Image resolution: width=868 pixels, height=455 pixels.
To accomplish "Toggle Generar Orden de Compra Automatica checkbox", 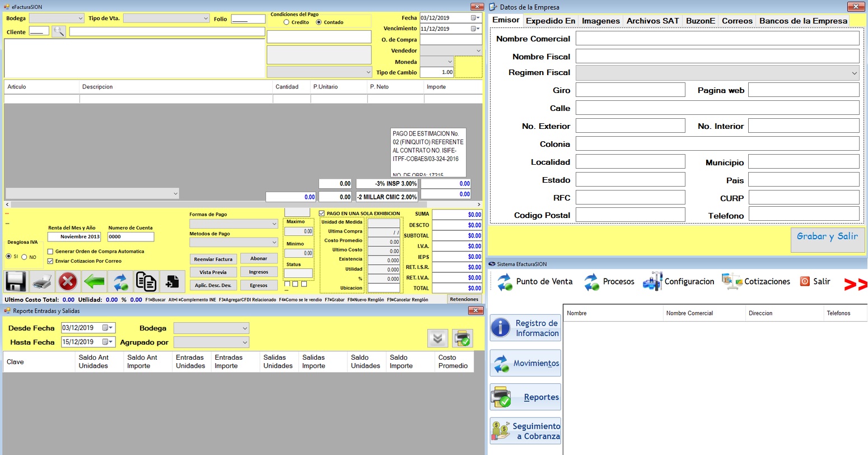I will 50,252.
